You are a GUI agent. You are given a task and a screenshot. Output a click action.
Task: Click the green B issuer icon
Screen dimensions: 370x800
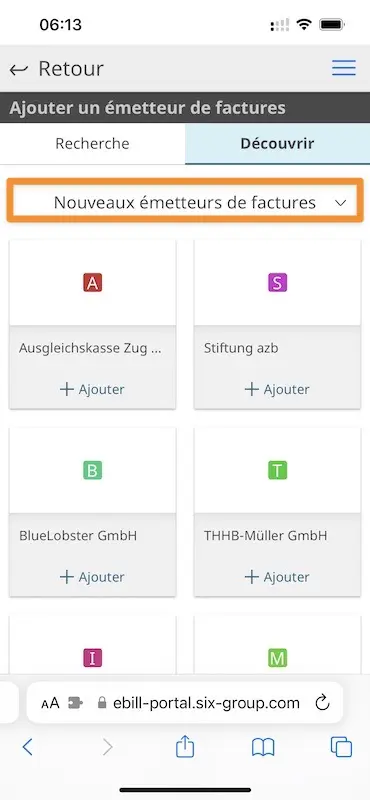pos(92,470)
